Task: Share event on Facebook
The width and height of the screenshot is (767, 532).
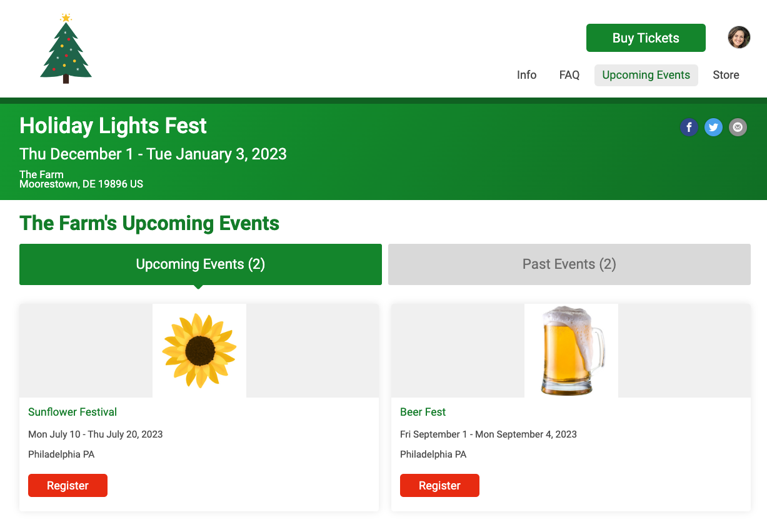Action: coord(689,128)
